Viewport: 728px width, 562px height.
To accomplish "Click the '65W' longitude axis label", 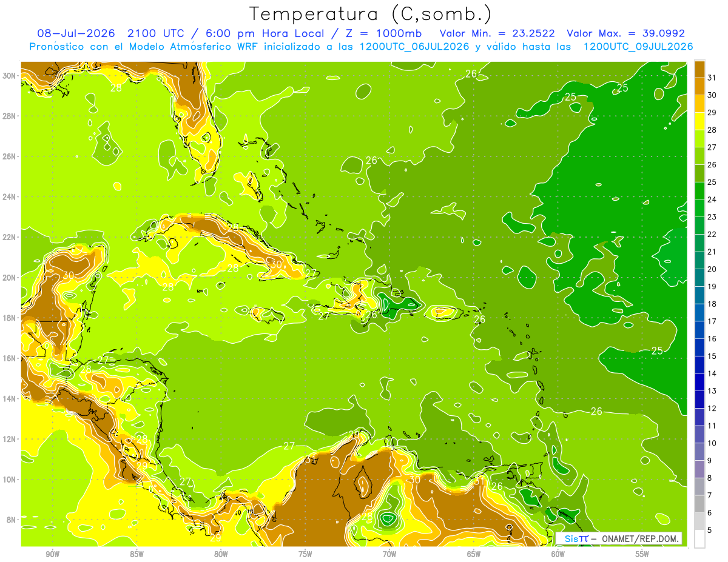I will pos(474,554).
